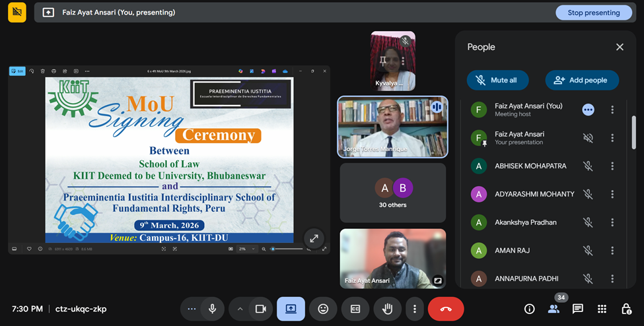Raise hand using hand icon

pos(387,309)
